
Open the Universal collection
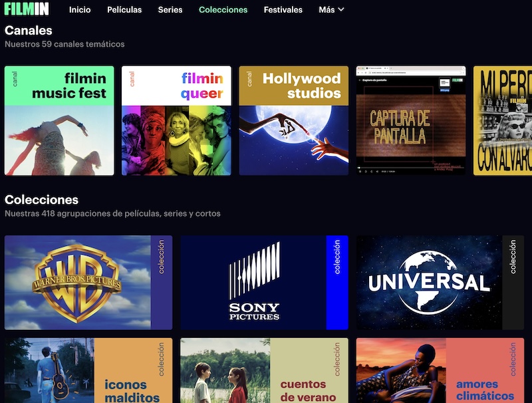(440, 283)
